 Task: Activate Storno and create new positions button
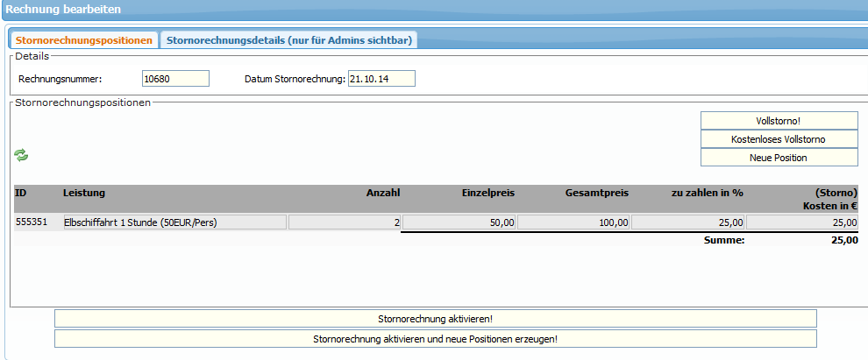pyautogui.click(x=435, y=339)
